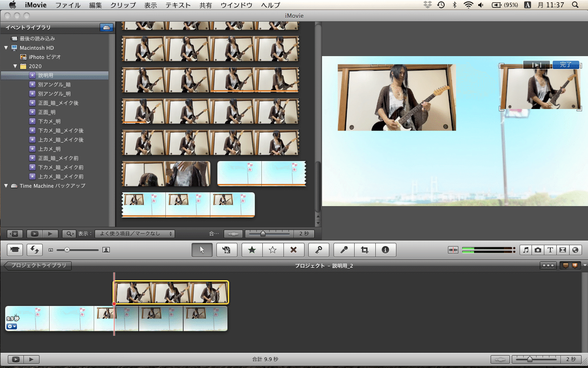Open the transitions browser
588x368 pixels.
click(563, 250)
